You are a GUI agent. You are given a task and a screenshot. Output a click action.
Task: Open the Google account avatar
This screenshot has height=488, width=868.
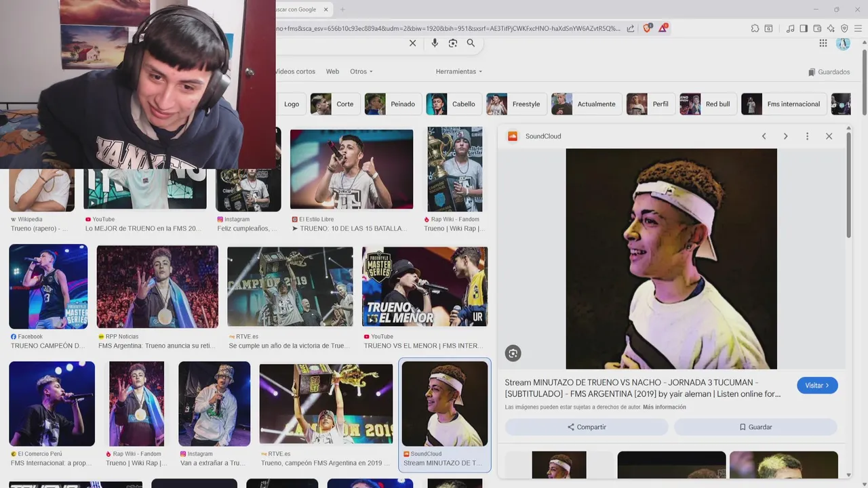coord(843,43)
